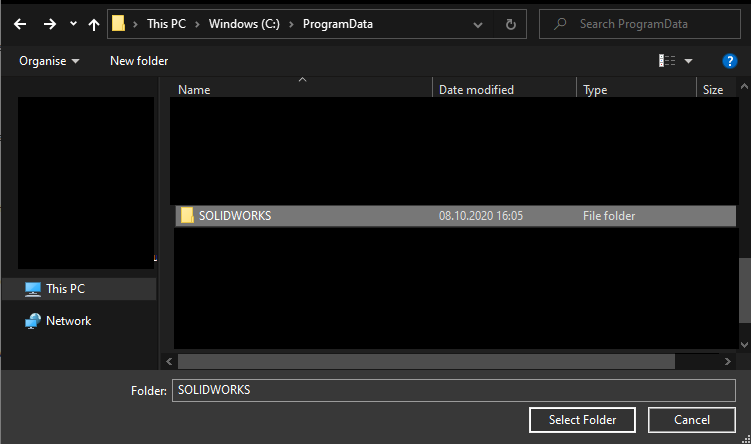The width and height of the screenshot is (751, 444).
Task: Refresh the ProgramData folder view
Action: tap(511, 24)
